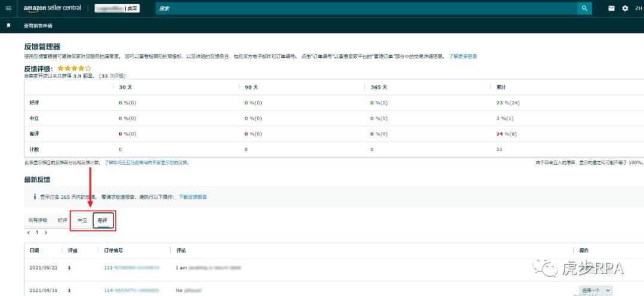
Task: Click the 查看销售申请 bookmark link
Action: click(x=38, y=26)
